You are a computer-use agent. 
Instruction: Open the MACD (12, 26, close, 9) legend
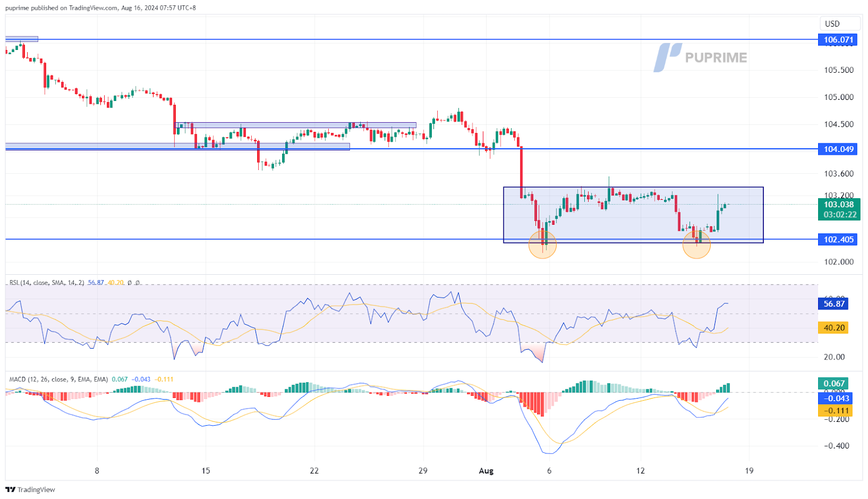click(59, 380)
